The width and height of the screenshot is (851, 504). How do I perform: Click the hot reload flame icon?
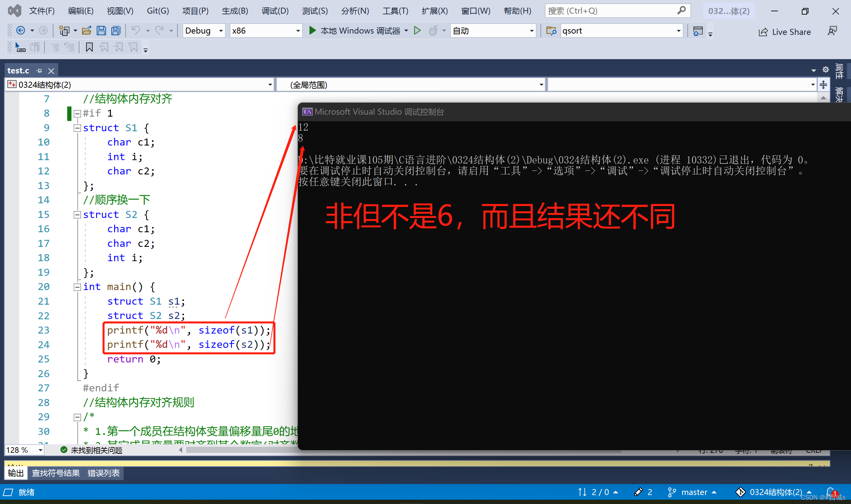tap(433, 31)
